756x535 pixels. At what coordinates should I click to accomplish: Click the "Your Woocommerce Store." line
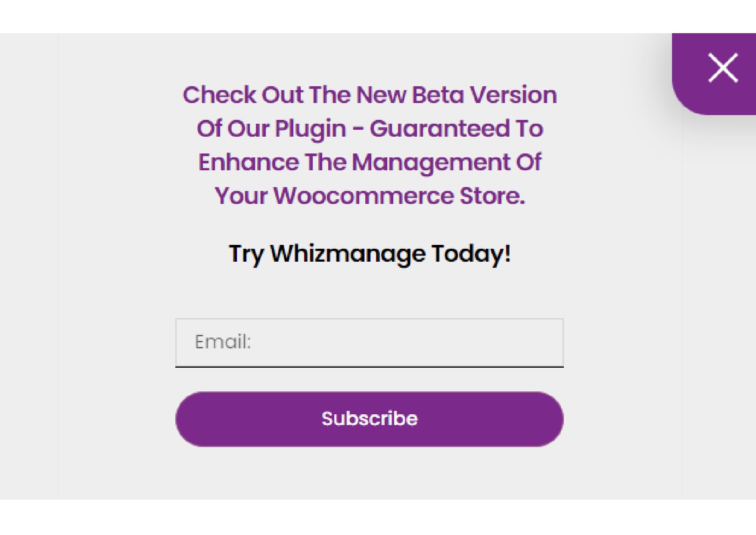370,196
